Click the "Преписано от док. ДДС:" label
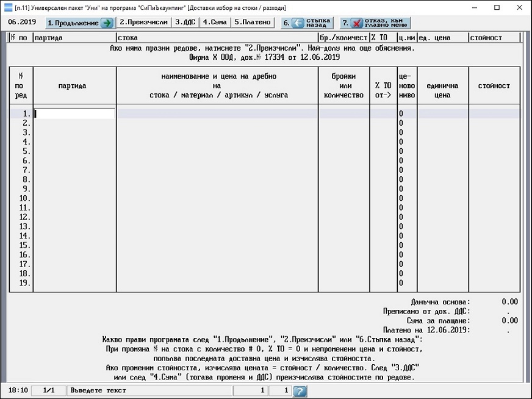Screen dimensions: 532x399 click(x=427, y=312)
